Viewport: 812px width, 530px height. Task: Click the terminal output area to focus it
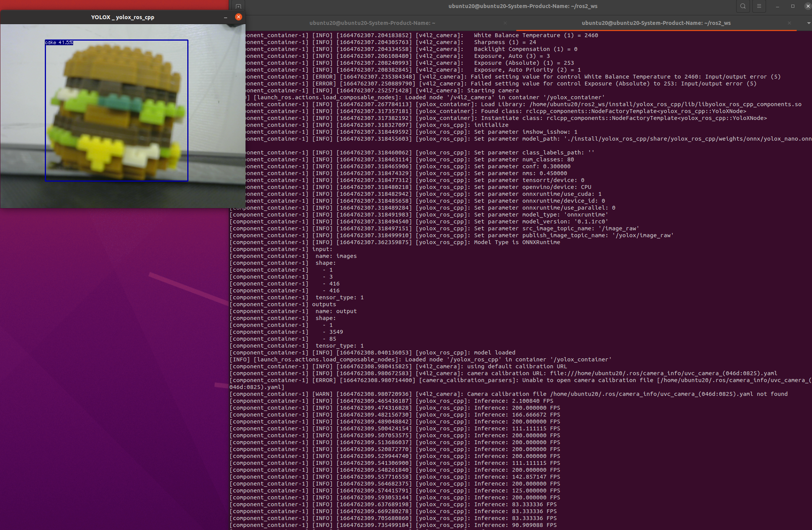click(498, 268)
